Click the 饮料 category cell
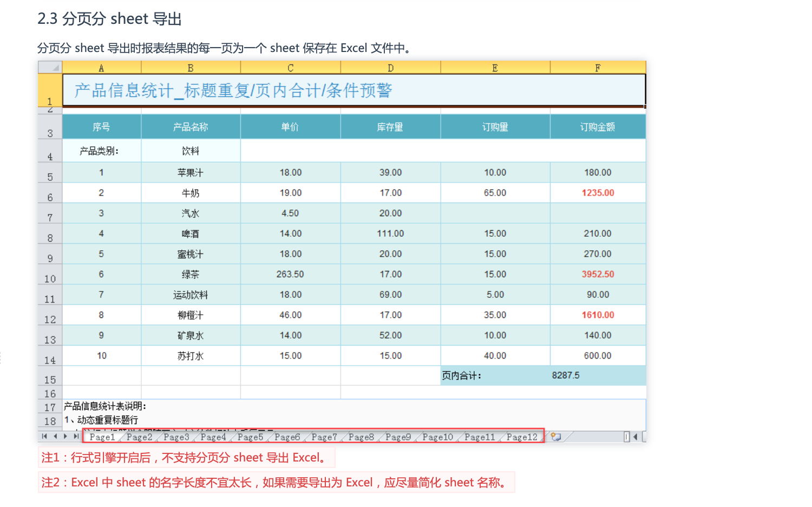 (x=191, y=151)
